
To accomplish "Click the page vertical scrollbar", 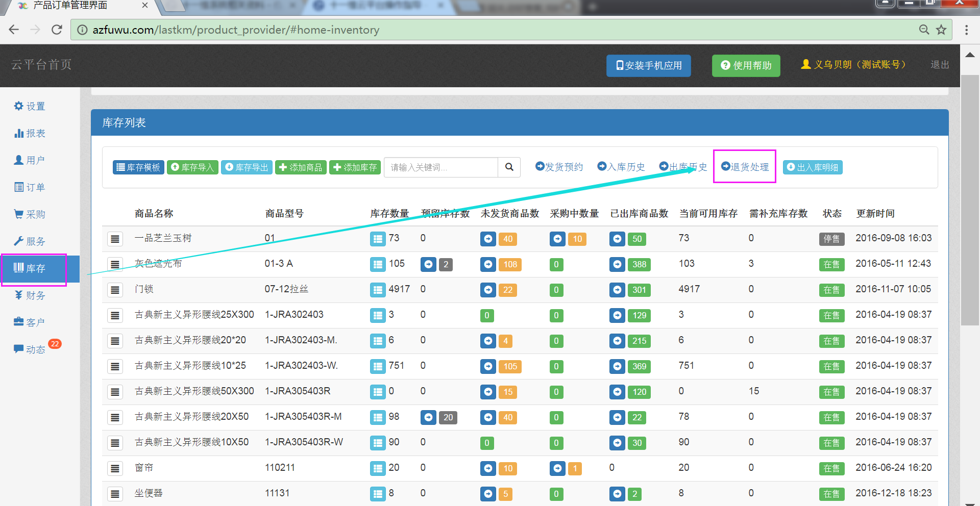I will (970, 199).
